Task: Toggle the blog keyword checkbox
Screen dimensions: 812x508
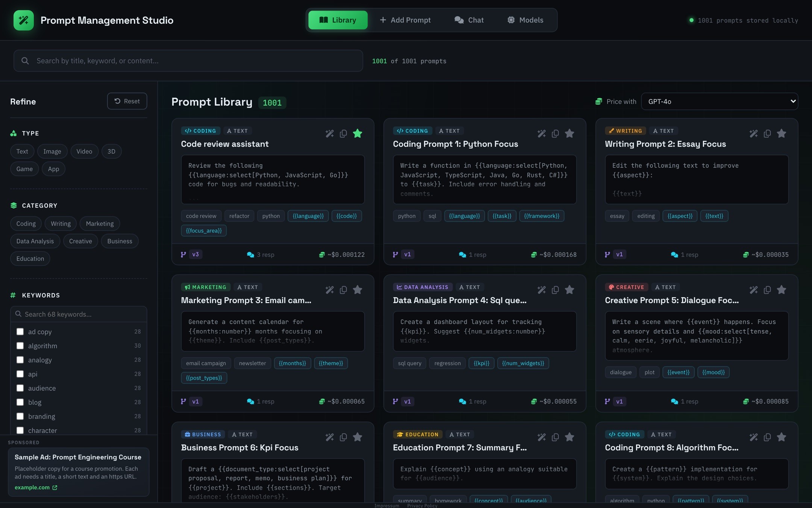Action: pos(20,402)
